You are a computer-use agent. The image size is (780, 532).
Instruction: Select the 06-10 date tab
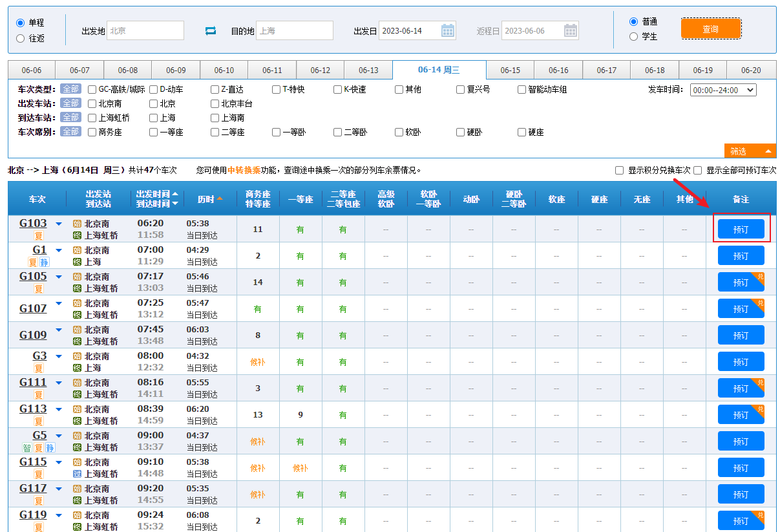(224, 70)
